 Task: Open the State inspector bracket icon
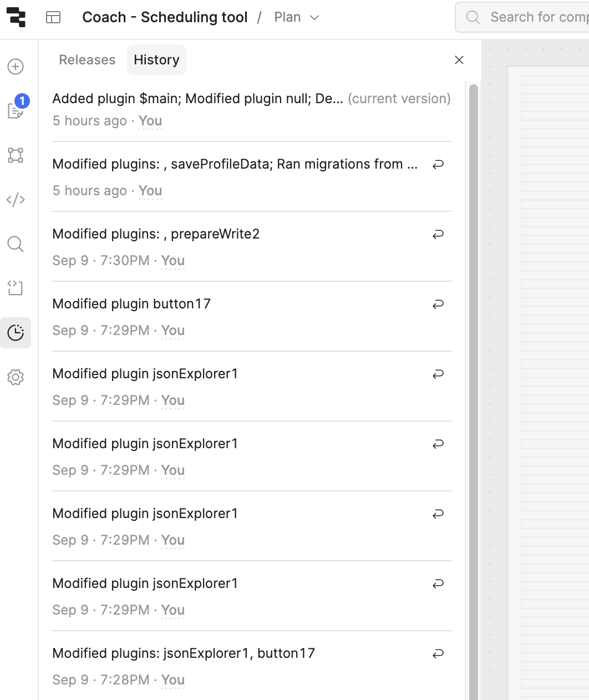point(16,288)
